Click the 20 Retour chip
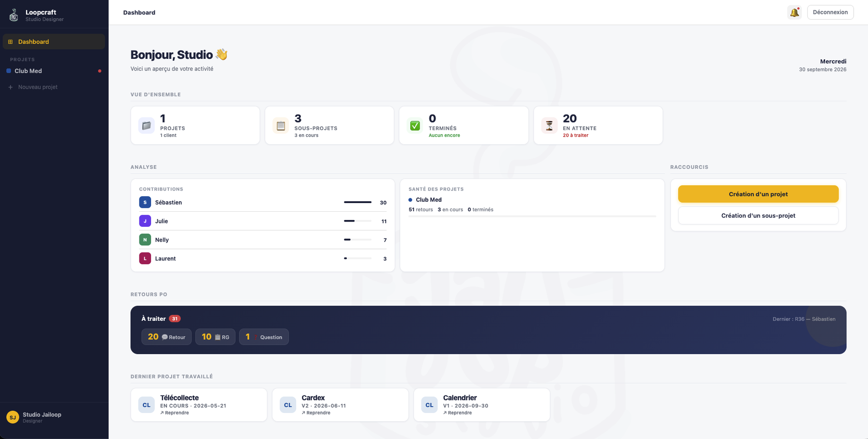Viewport: 868px width, 439px height. pyautogui.click(x=166, y=337)
